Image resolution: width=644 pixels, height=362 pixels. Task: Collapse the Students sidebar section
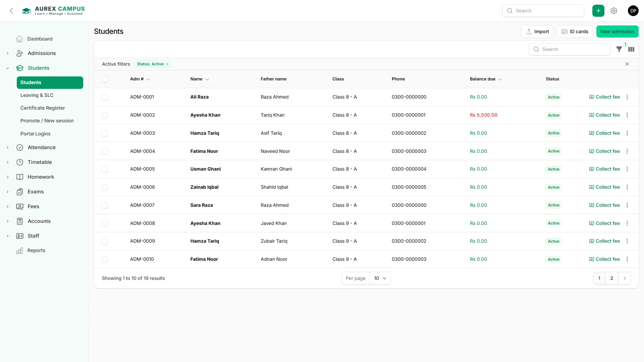tap(8, 68)
